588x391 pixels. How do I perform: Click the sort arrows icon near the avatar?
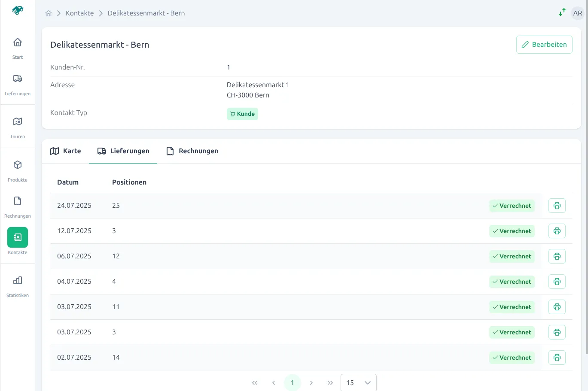562,12
